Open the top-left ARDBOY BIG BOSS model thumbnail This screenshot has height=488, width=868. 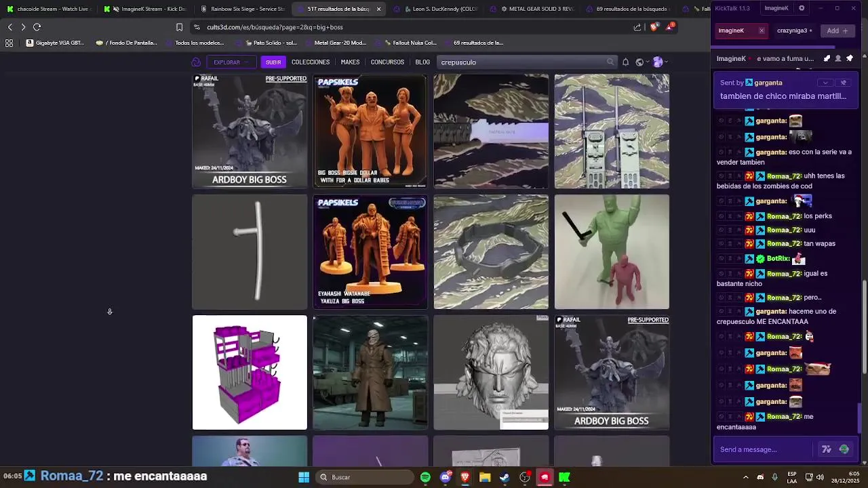coord(250,131)
